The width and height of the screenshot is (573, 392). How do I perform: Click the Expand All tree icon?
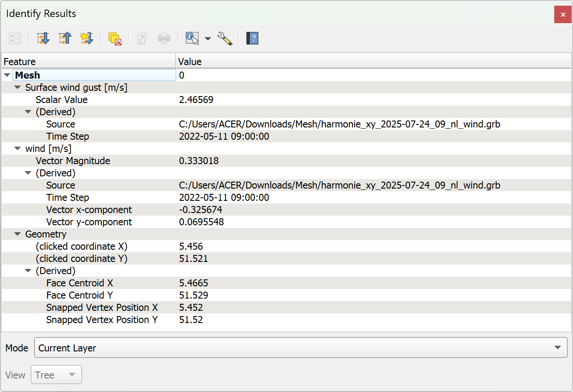point(43,38)
